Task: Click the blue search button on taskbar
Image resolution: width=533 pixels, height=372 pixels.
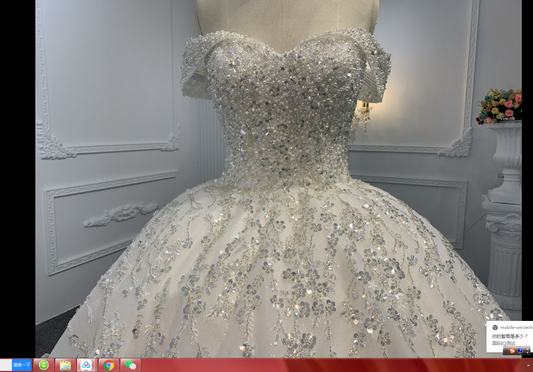Action: click(22, 365)
